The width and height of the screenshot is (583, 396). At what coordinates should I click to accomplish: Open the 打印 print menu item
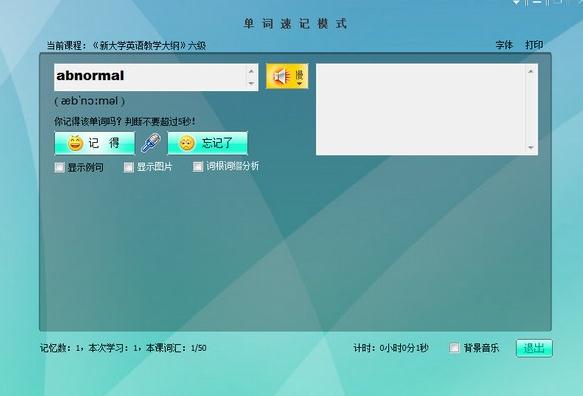coord(534,45)
